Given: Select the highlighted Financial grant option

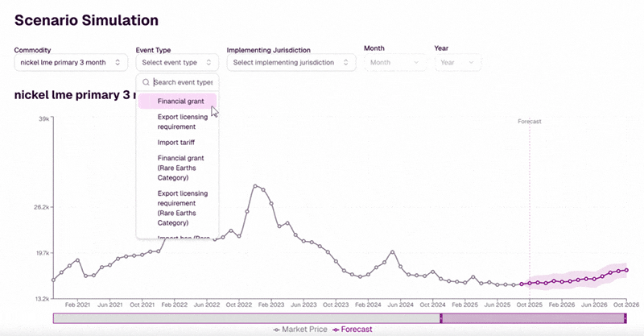Looking at the screenshot, I should point(180,102).
